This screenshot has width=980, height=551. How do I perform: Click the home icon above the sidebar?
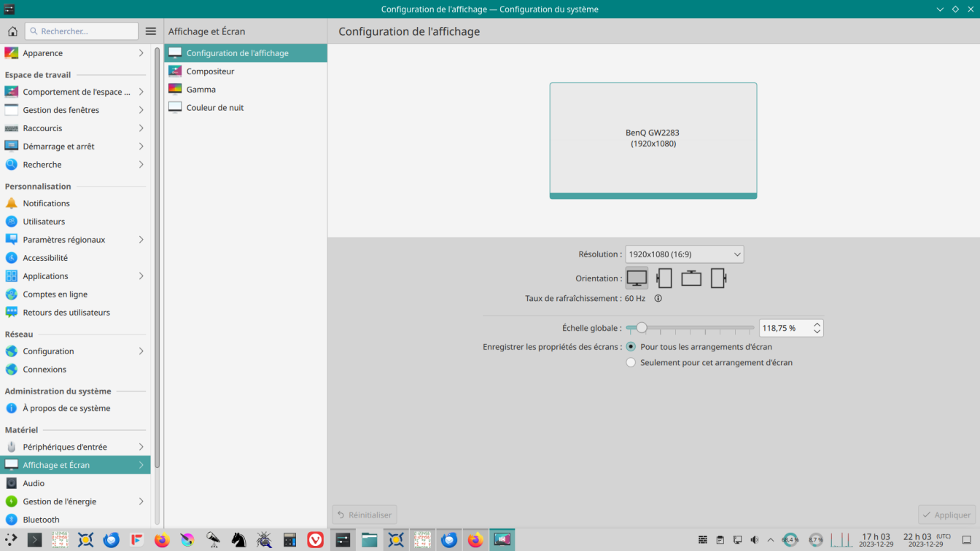tap(12, 31)
